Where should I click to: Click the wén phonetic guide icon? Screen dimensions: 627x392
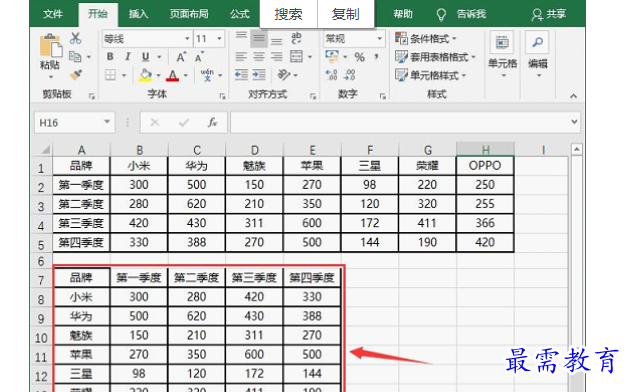tap(207, 75)
